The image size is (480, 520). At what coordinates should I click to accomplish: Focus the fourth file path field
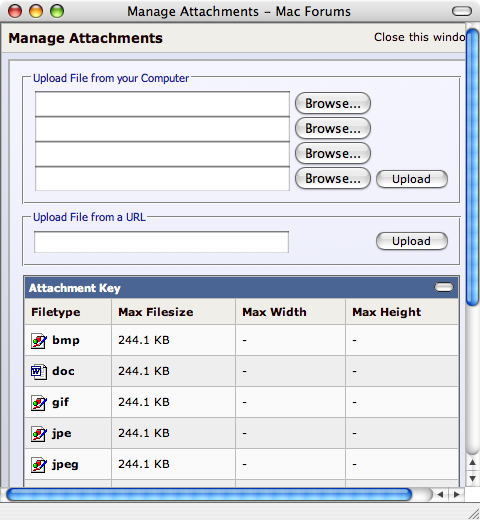click(162, 179)
